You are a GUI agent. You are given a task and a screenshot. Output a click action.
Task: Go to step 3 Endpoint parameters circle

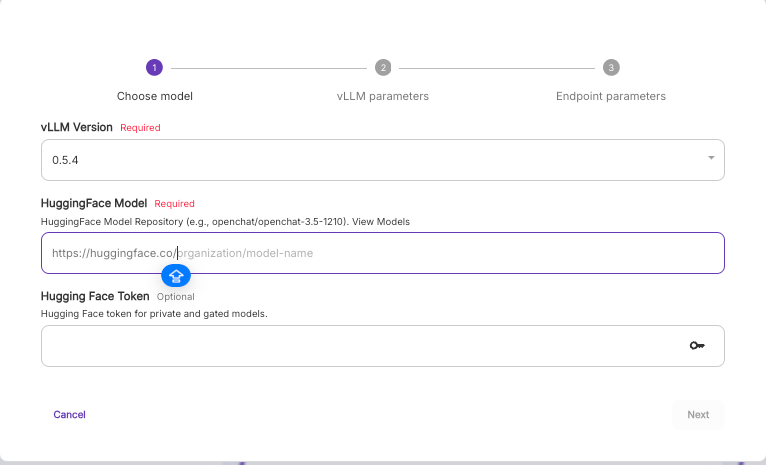(611, 67)
